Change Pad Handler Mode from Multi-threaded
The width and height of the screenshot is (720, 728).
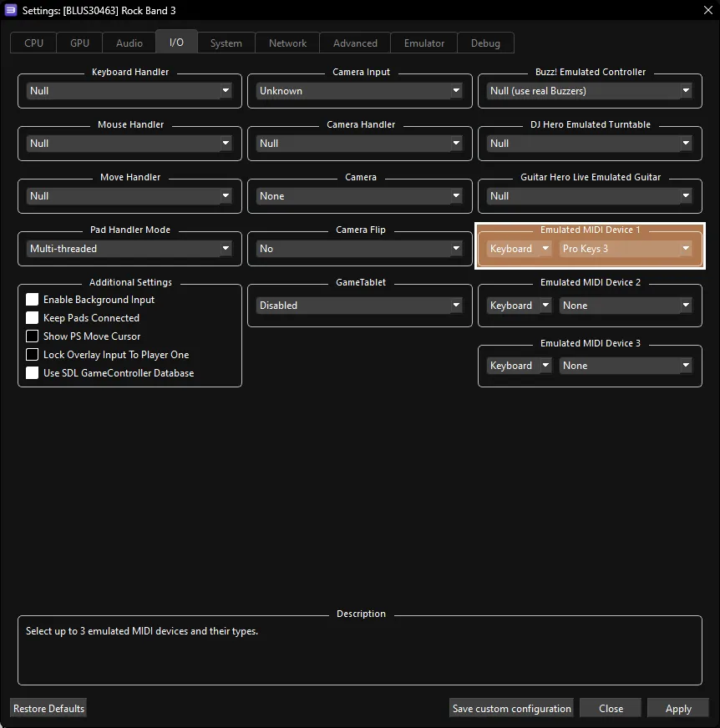click(129, 249)
